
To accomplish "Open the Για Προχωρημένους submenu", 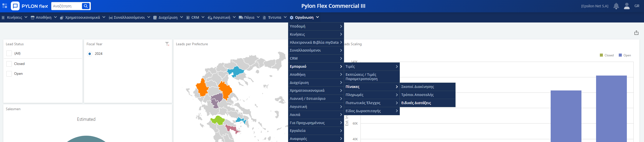I will click(316, 123).
